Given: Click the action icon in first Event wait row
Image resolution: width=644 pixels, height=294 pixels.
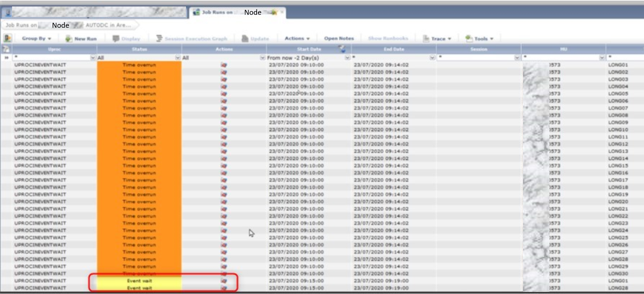Looking at the screenshot, I should pyautogui.click(x=224, y=281).
